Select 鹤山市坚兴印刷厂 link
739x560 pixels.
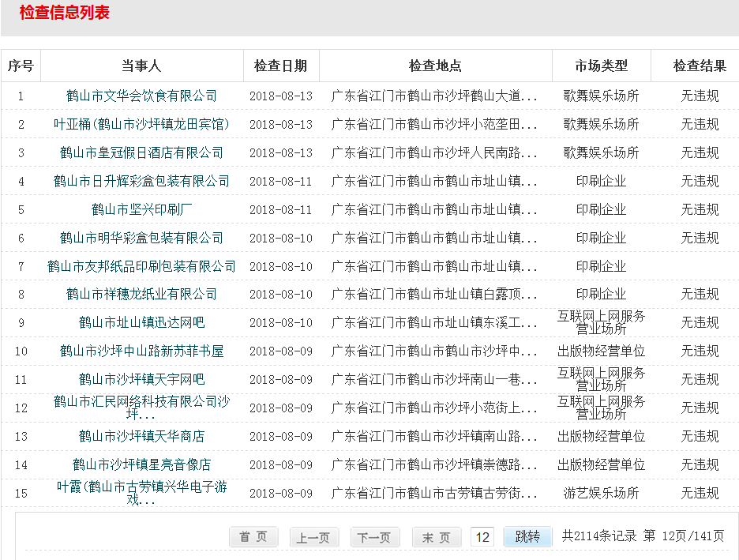click(x=141, y=210)
